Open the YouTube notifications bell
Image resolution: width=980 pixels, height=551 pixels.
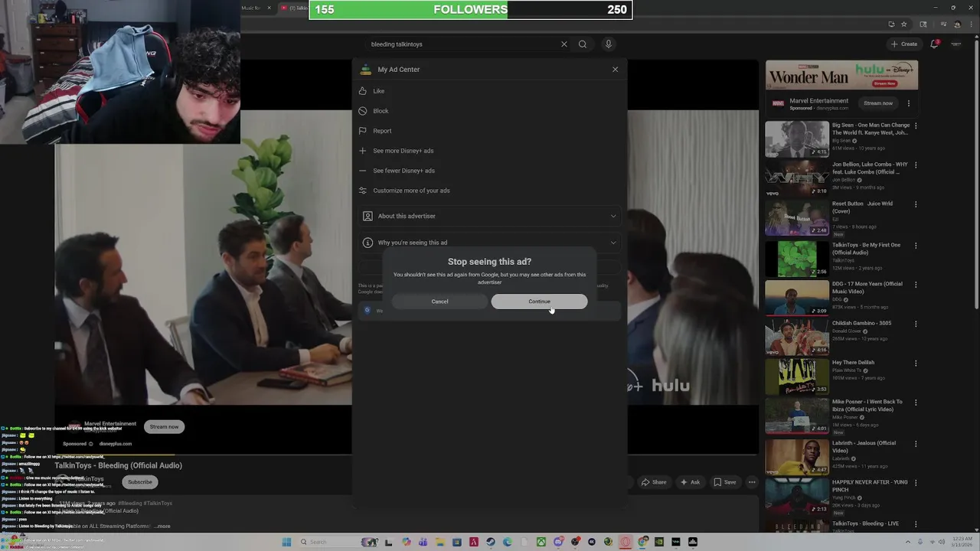[934, 44]
